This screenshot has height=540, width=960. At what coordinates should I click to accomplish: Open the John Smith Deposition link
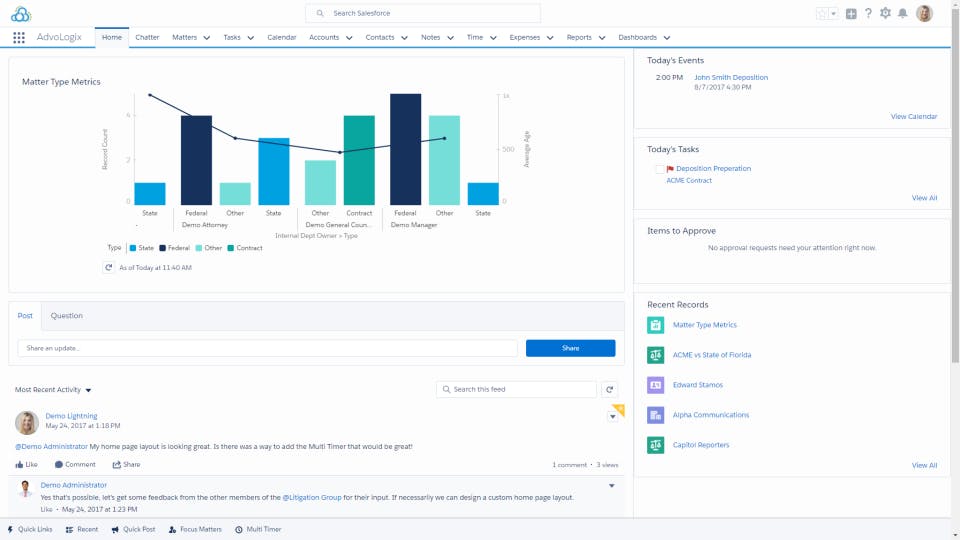pos(730,77)
